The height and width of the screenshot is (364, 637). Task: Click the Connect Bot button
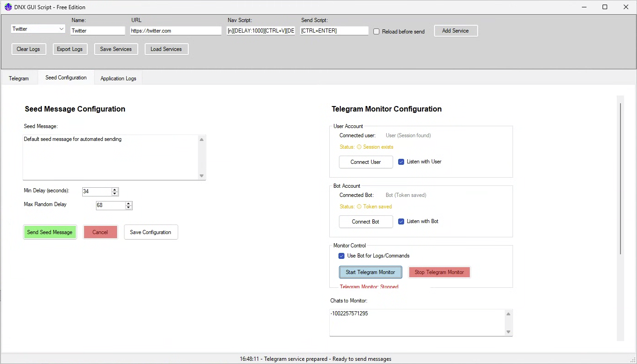[x=366, y=222]
